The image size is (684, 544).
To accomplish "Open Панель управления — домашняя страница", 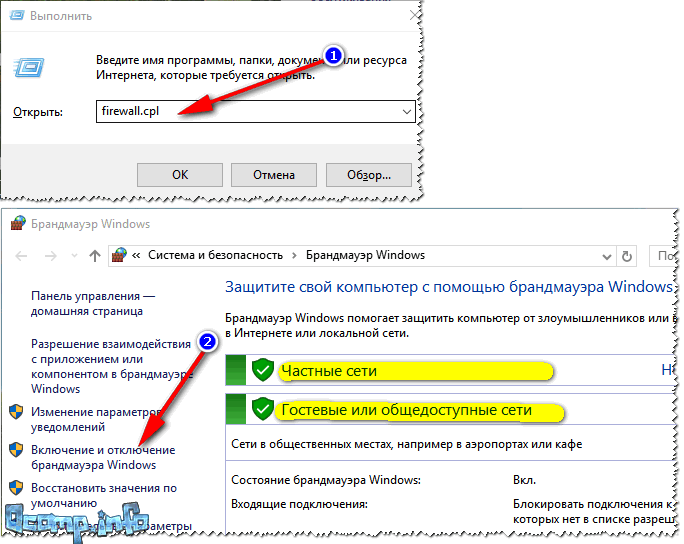I will tap(93, 304).
